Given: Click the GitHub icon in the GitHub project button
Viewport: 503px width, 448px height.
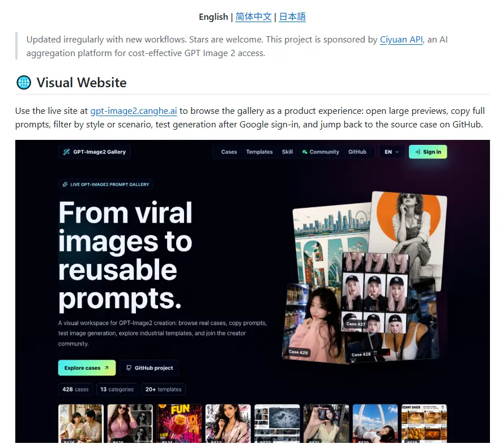Looking at the screenshot, I should point(129,368).
